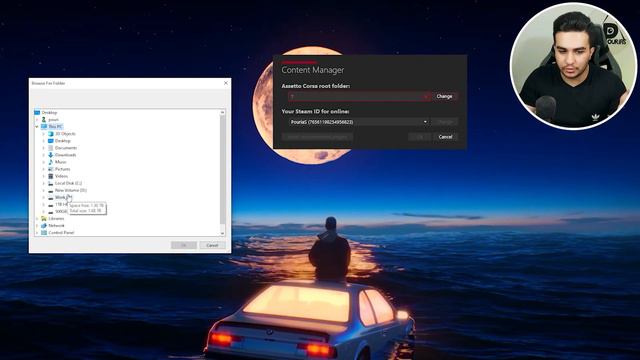Click the Local Disk (C:) drive icon

[x=51, y=183]
